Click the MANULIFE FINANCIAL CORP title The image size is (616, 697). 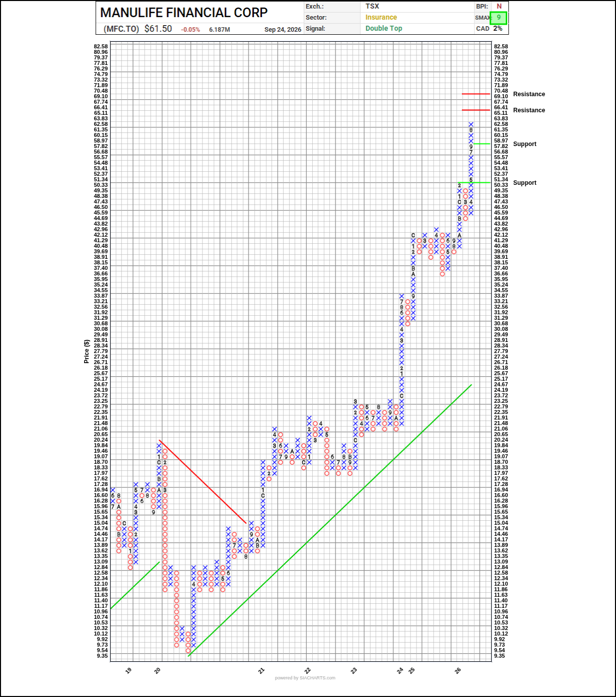pyautogui.click(x=184, y=13)
